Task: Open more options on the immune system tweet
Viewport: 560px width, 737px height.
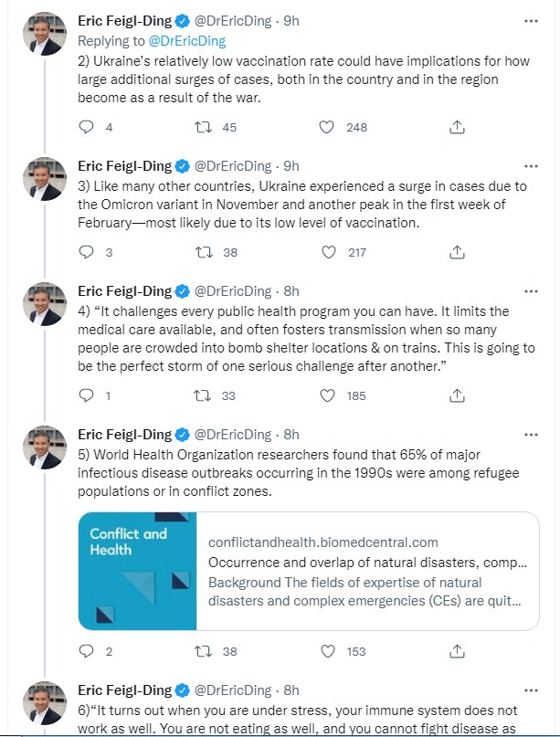Action: [530, 690]
